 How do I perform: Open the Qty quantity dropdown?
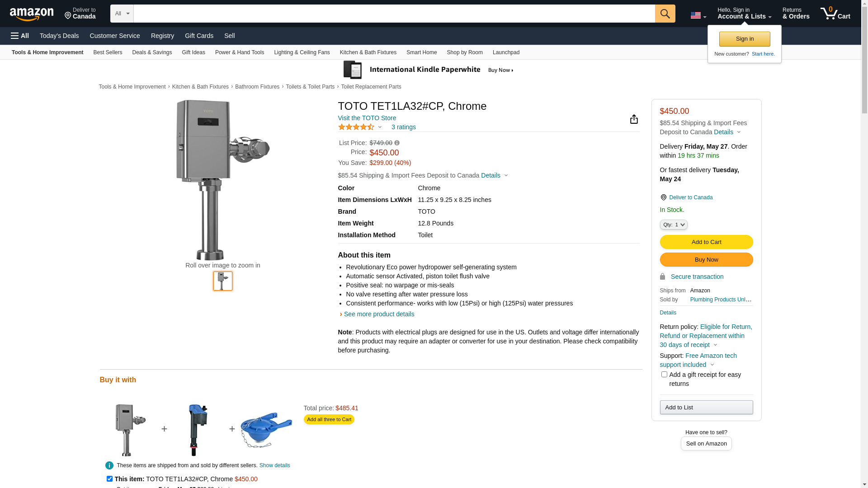674,225
